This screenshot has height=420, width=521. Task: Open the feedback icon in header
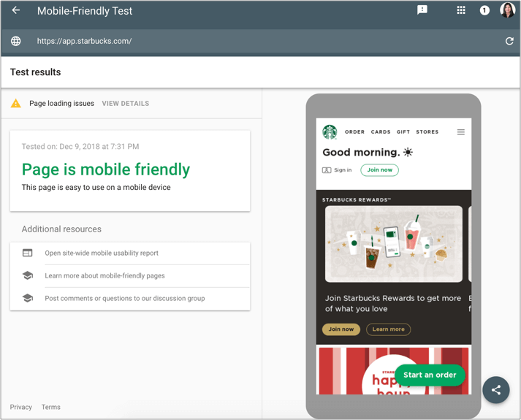[x=422, y=10]
